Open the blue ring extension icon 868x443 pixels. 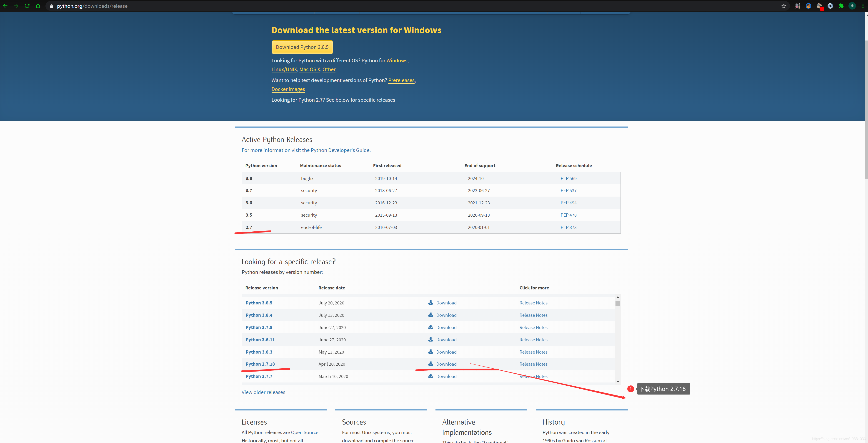(x=830, y=6)
